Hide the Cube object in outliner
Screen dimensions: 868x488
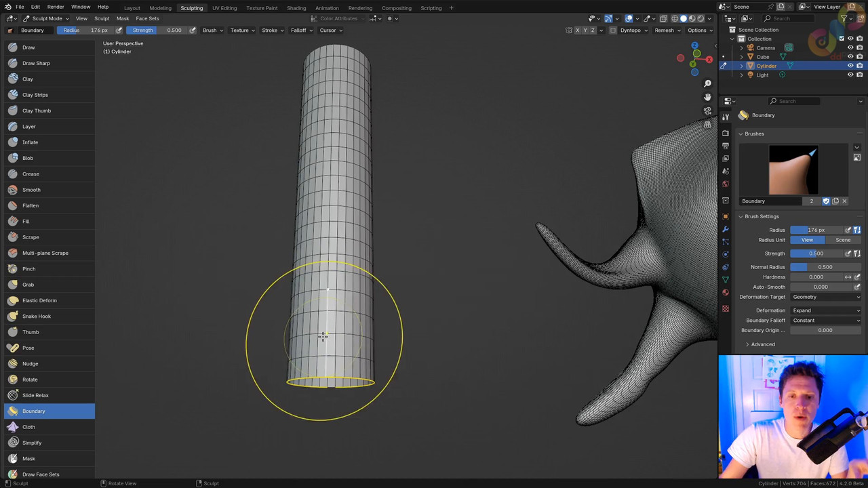(850, 57)
